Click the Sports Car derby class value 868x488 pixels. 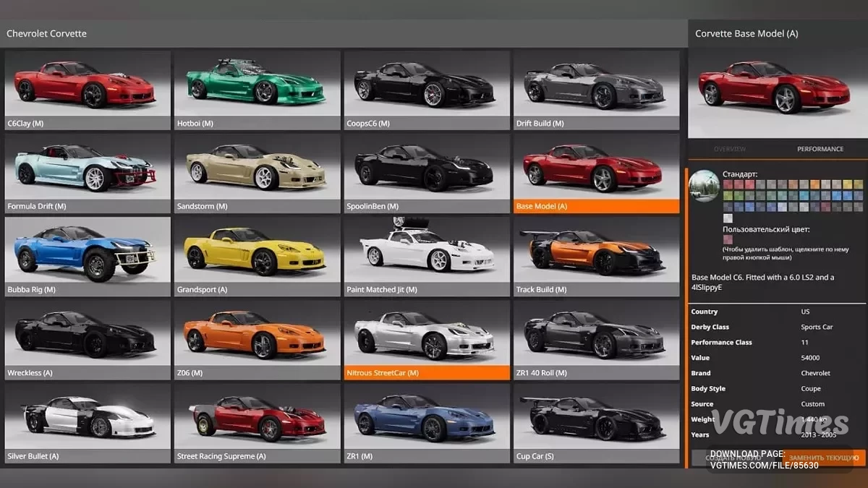pos(817,327)
